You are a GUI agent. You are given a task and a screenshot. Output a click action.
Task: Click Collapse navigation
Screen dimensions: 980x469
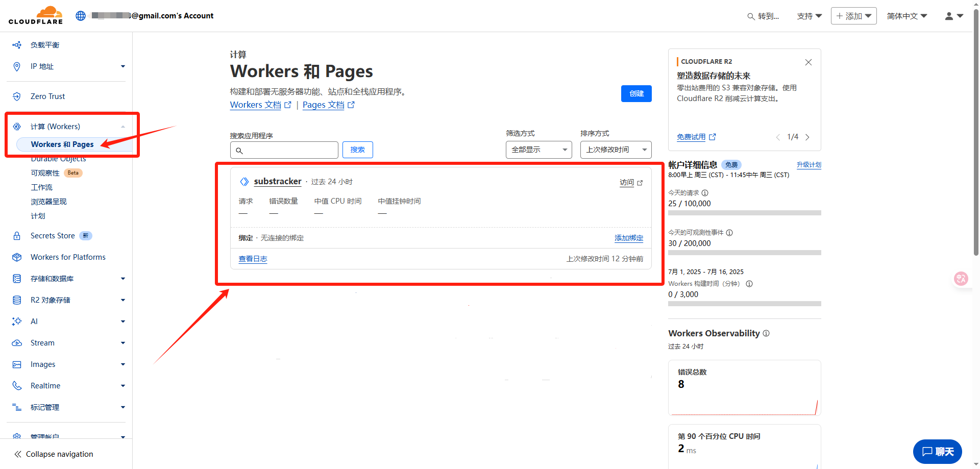tap(54, 454)
